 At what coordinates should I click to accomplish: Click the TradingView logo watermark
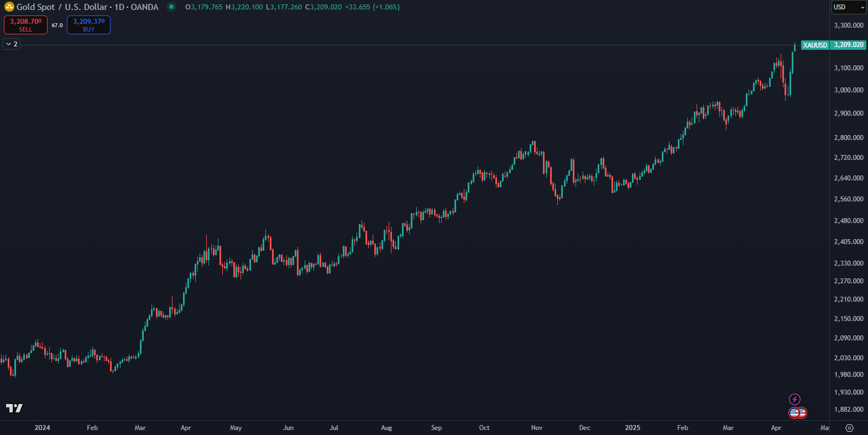(x=14, y=408)
